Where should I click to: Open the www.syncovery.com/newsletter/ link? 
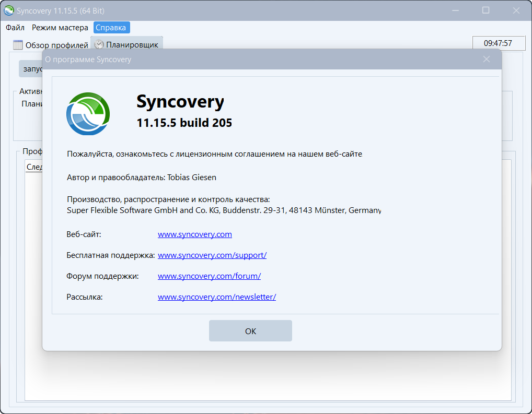[x=217, y=297]
